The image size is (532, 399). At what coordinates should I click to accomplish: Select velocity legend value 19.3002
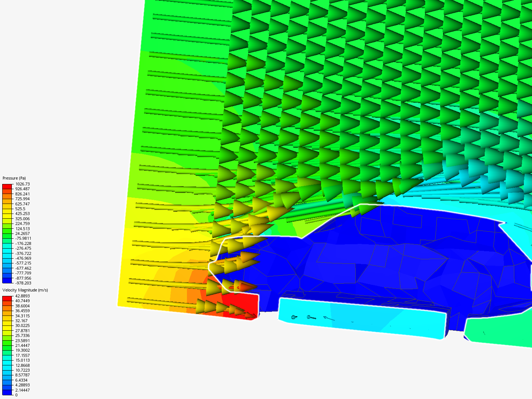pos(23,350)
